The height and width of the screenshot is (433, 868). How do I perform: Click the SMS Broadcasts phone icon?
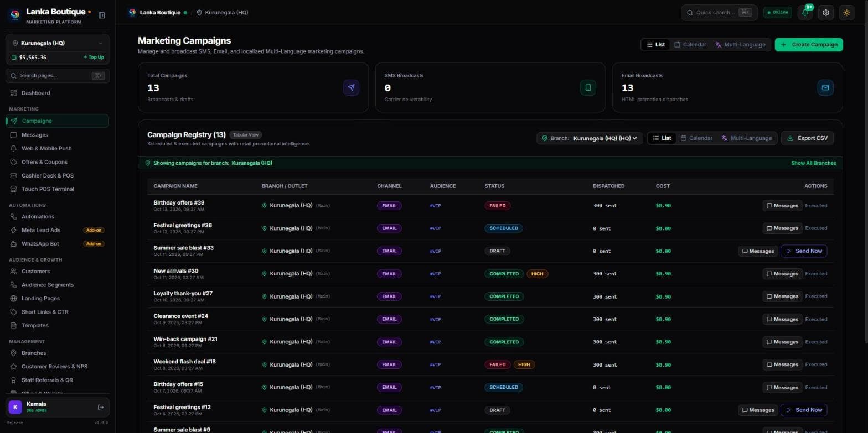tap(588, 87)
